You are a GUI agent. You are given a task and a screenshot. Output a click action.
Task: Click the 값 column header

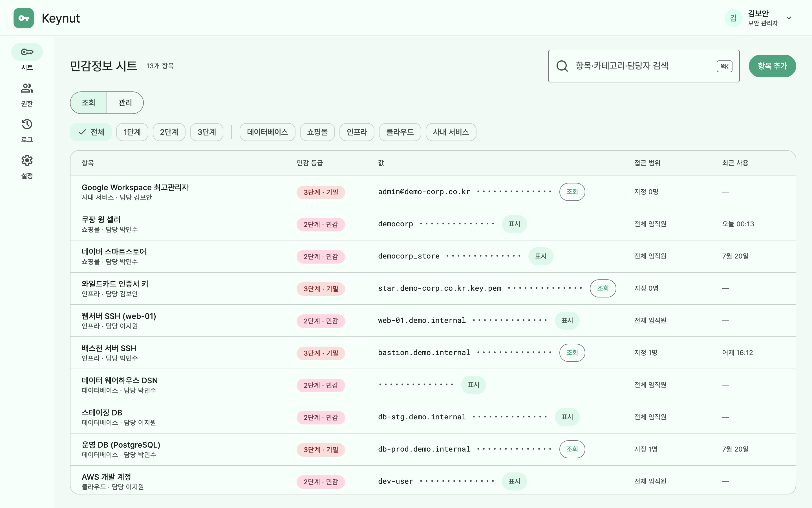coord(381,163)
